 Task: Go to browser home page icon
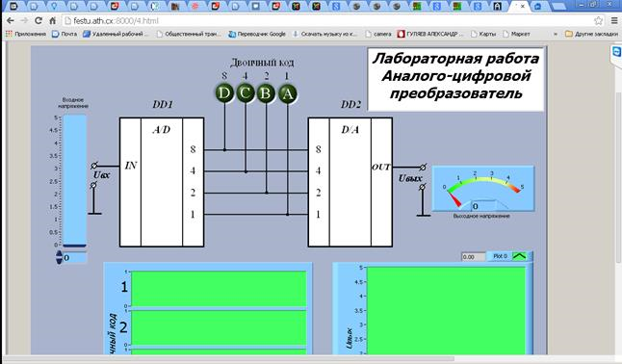coord(52,20)
